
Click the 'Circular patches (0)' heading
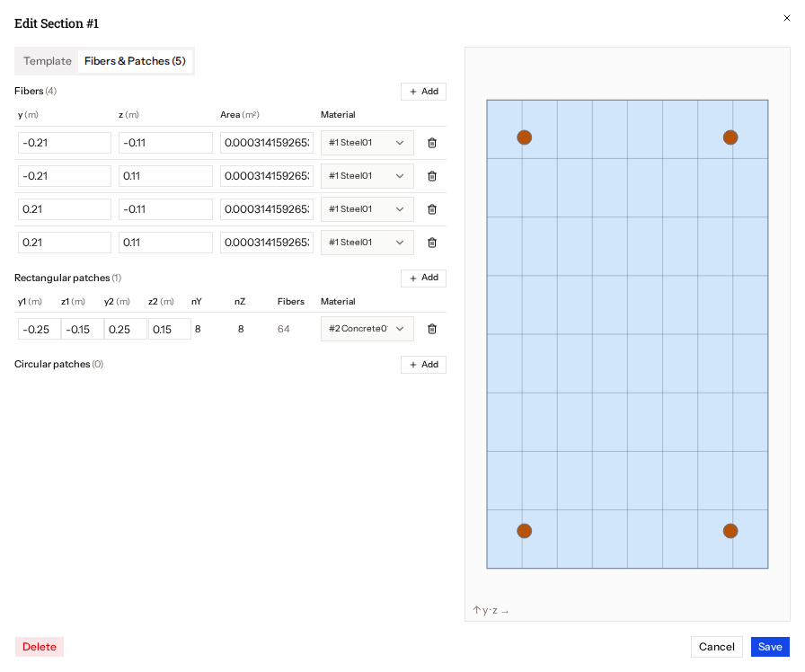point(58,364)
